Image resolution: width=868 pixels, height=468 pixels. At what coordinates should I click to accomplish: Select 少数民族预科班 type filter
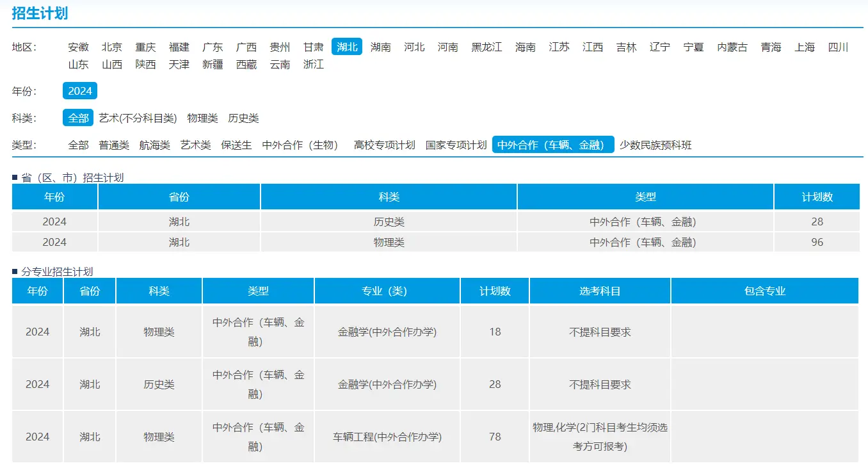[x=655, y=145]
